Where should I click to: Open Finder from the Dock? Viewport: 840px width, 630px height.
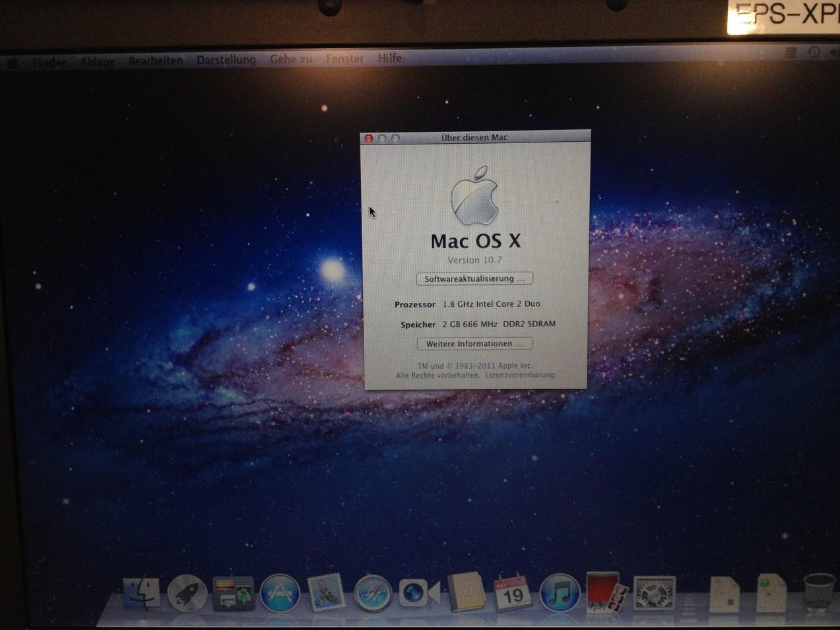tap(141, 592)
